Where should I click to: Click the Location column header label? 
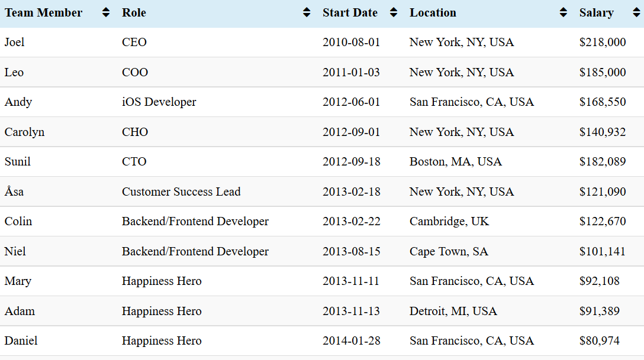(433, 12)
